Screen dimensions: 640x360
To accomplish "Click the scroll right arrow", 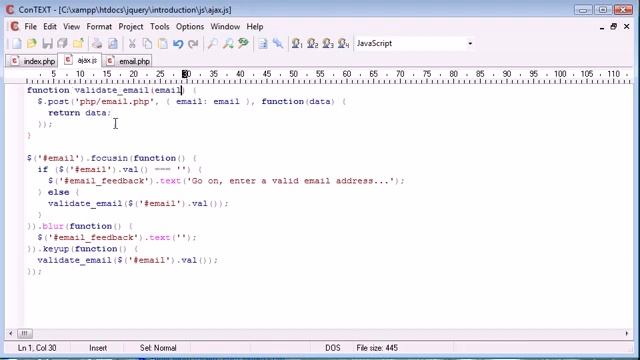I will [627, 333].
